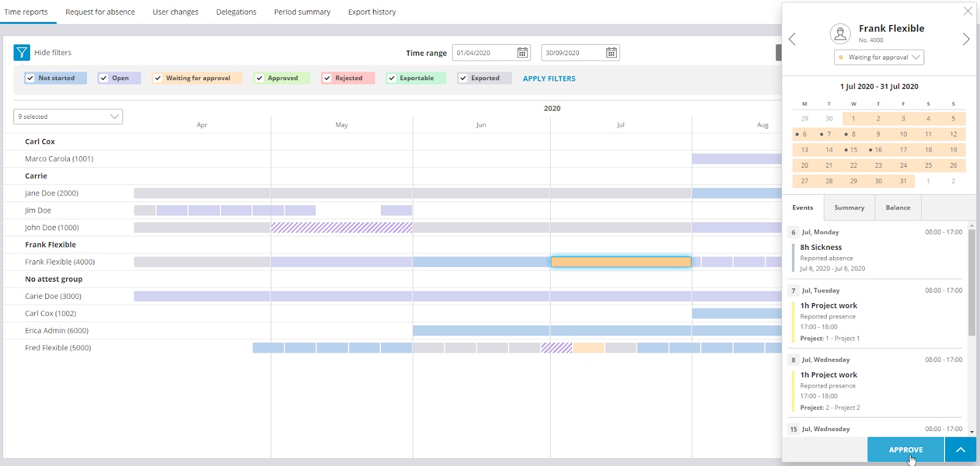Select Marco Carola's August period bar
This screenshot has width=980, height=466.
(737, 159)
